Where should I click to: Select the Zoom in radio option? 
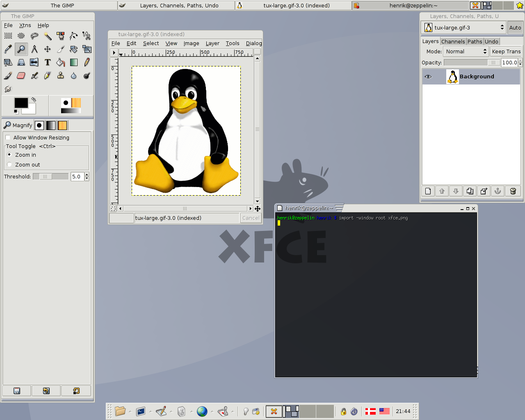[22, 155]
